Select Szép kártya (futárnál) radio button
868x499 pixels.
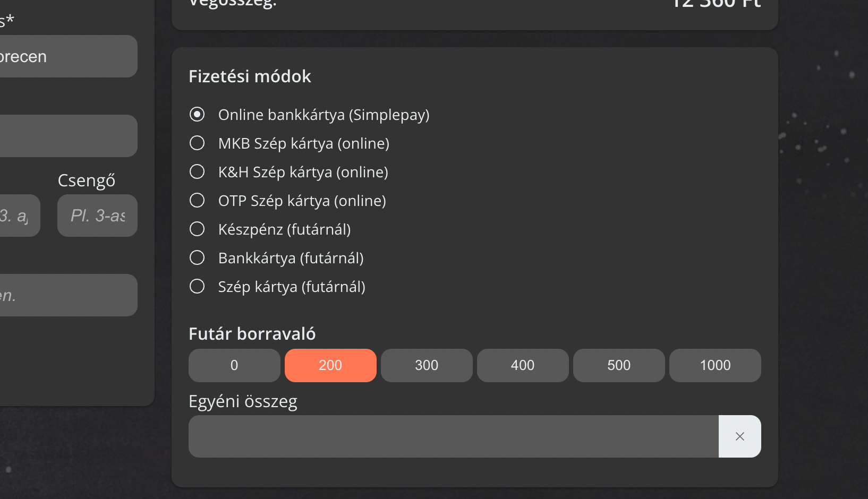197,287
